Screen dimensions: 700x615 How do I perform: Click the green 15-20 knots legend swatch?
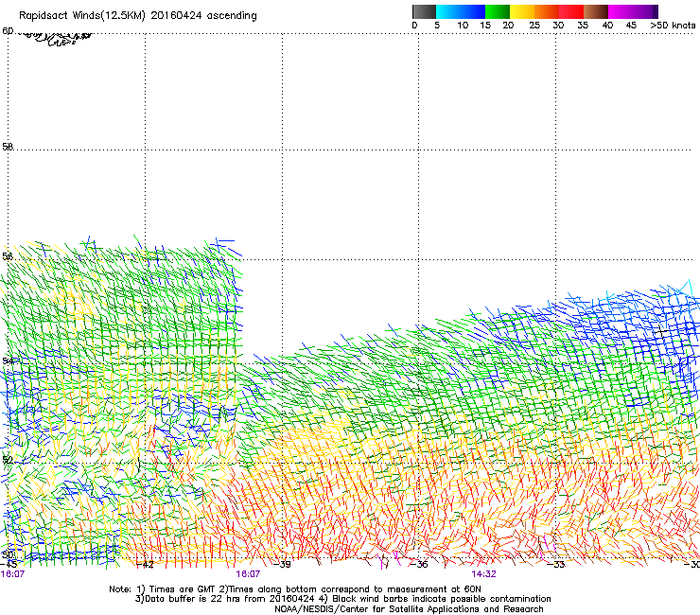[498, 11]
